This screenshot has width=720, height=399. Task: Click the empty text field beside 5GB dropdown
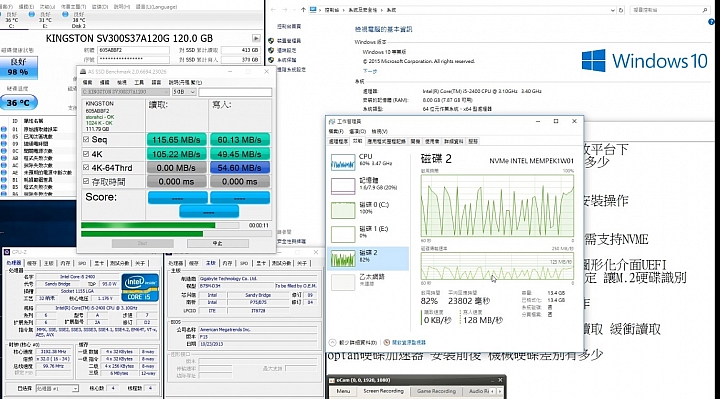click(x=235, y=92)
